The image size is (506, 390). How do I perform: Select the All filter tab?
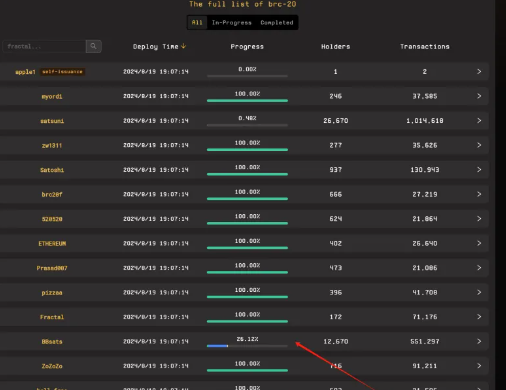197,23
